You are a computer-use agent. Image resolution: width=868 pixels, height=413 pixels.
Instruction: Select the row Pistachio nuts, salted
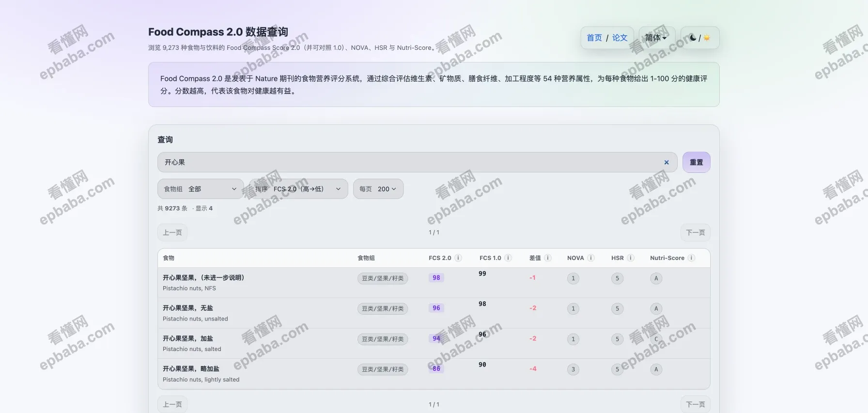434,343
